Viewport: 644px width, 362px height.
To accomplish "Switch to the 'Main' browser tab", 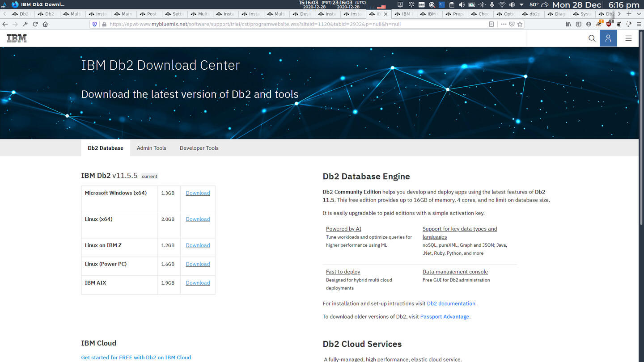I will (123, 14).
